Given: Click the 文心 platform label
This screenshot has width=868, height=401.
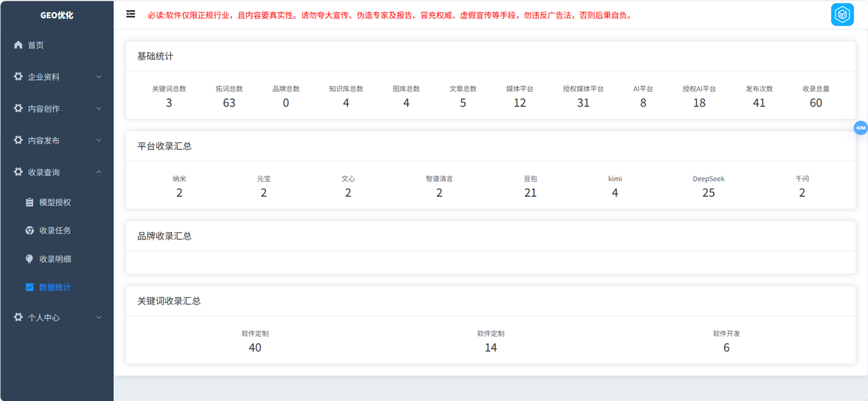Looking at the screenshot, I should coord(348,179).
